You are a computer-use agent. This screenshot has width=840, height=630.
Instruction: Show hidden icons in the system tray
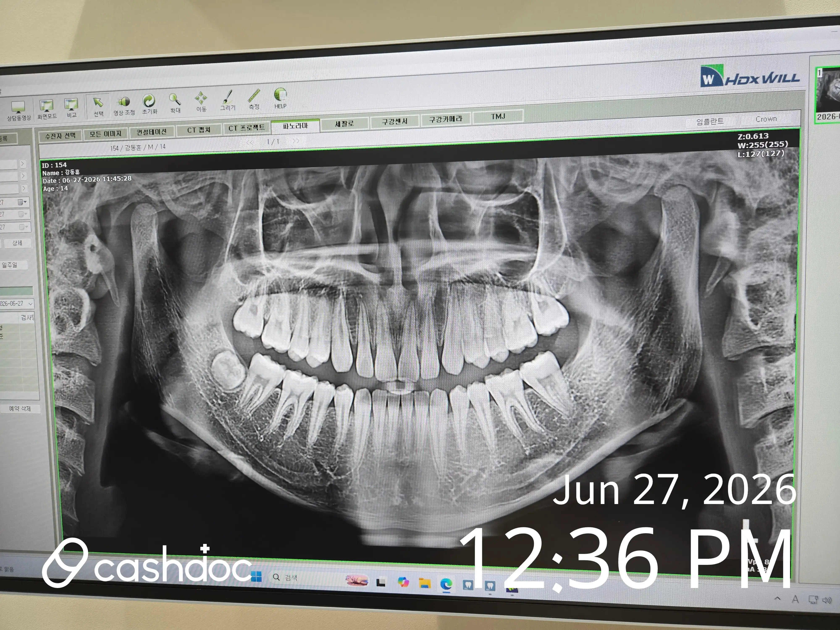point(777,599)
